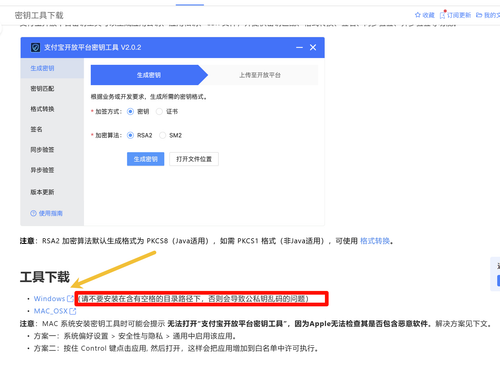
Task: Click the 方案一 system preferences instruction line
Action: [x=135, y=336]
